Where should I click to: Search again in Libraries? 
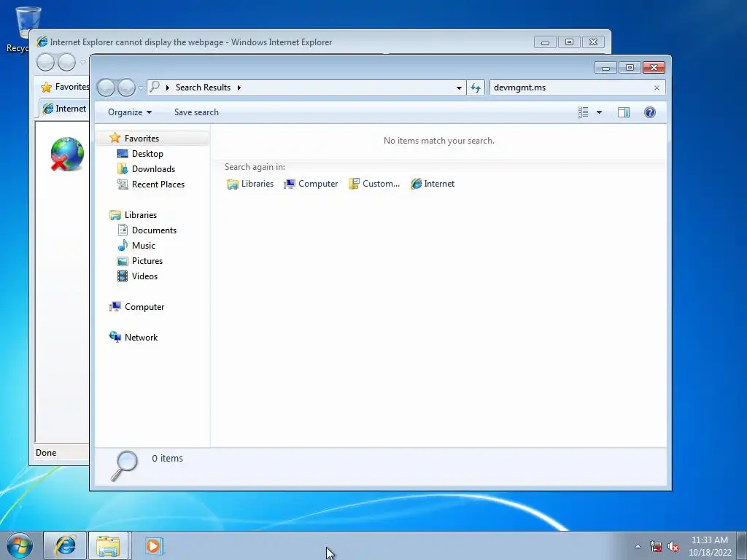[x=250, y=184]
